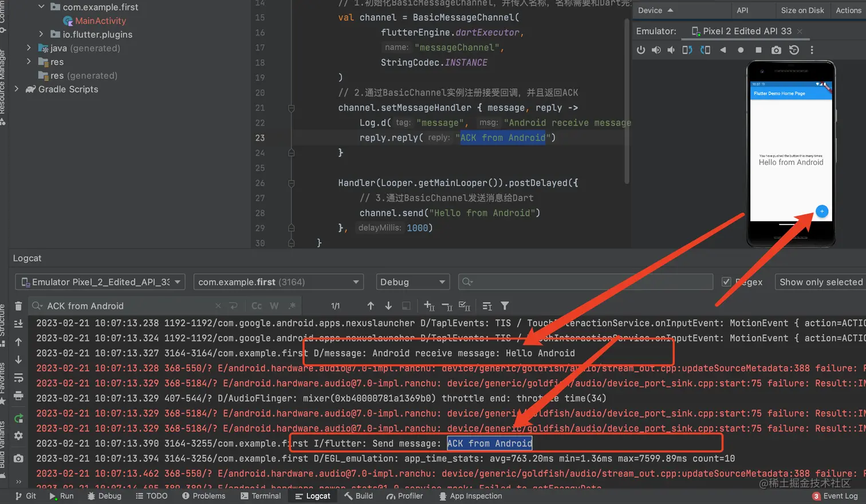Uncheck the Regex checkbox
Image resolution: width=866 pixels, height=504 pixels.
coord(726,282)
